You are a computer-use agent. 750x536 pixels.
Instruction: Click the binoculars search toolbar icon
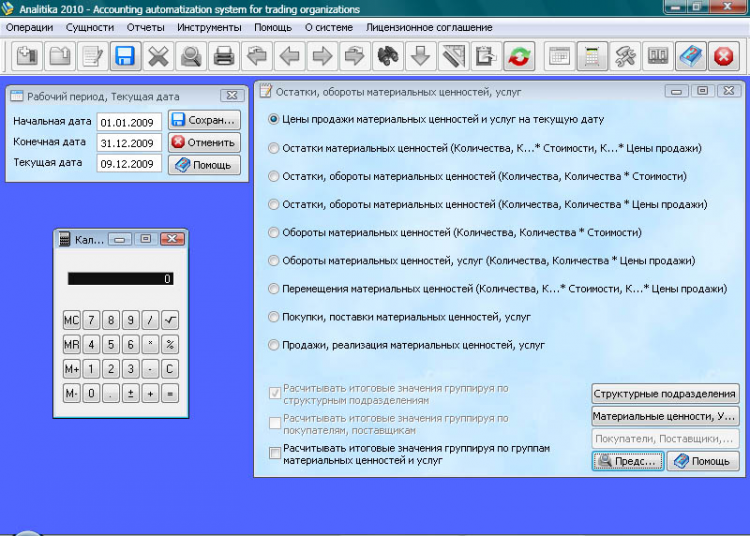(387, 56)
